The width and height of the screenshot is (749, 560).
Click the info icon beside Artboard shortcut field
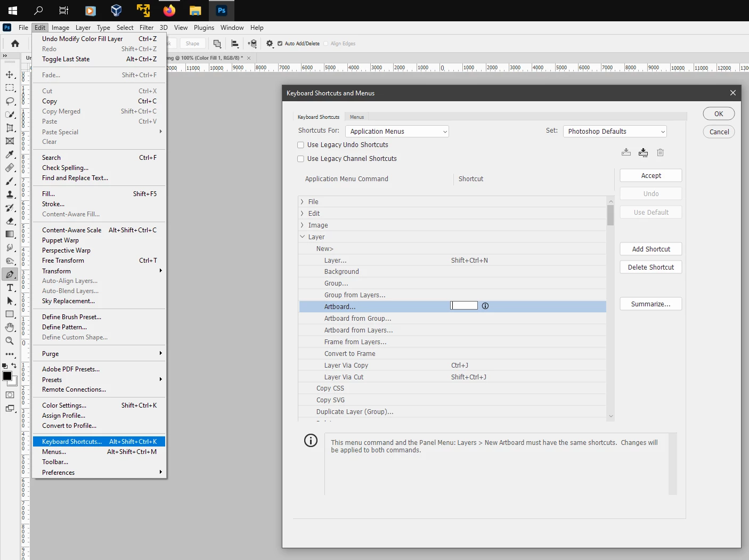pos(485,306)
